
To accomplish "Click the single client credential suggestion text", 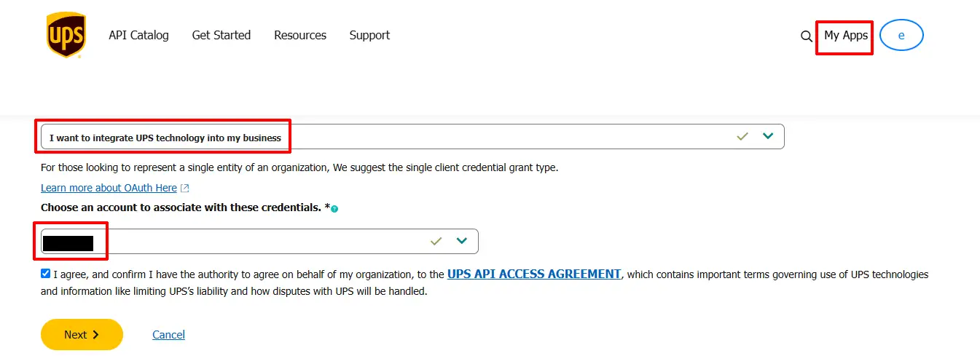I will (299, 167).
